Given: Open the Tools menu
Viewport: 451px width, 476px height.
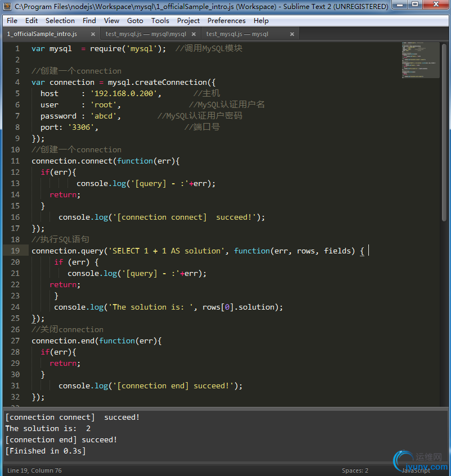Looking at the screenshot, I should point(160,21).
